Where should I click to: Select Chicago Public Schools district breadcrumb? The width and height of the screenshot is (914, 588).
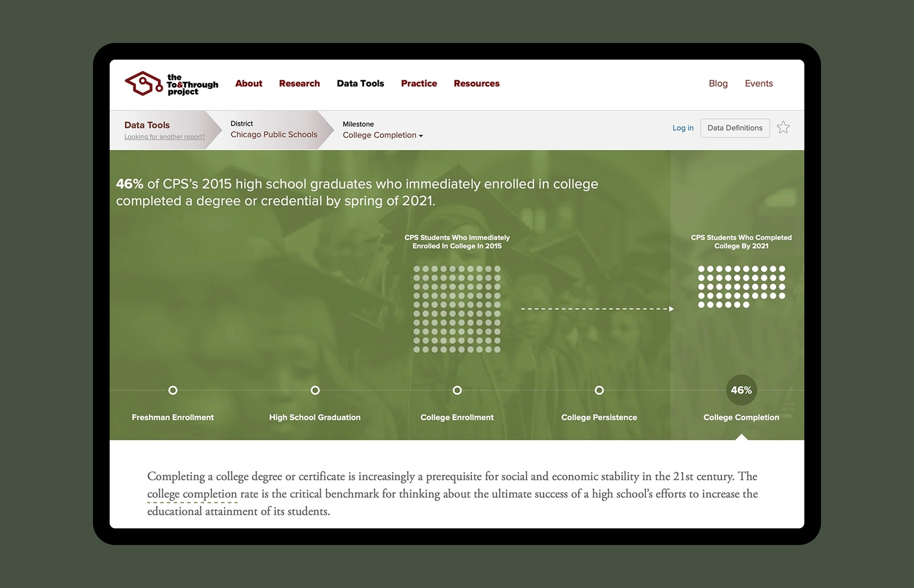point(273,135)
